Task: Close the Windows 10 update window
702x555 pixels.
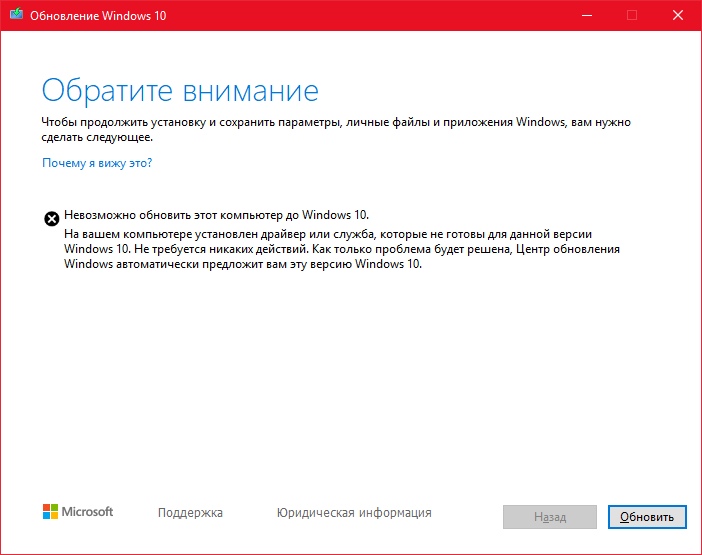Action: [678, 15]
